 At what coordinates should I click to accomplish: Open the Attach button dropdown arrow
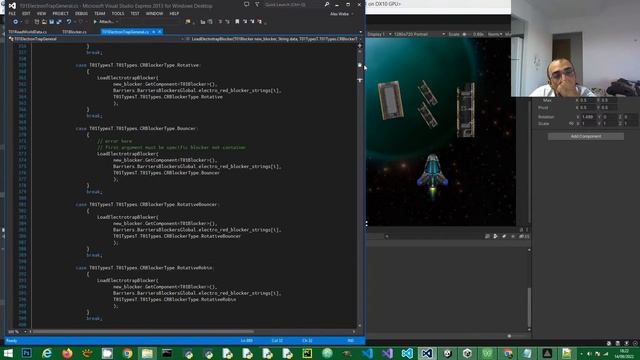point(117,22)
